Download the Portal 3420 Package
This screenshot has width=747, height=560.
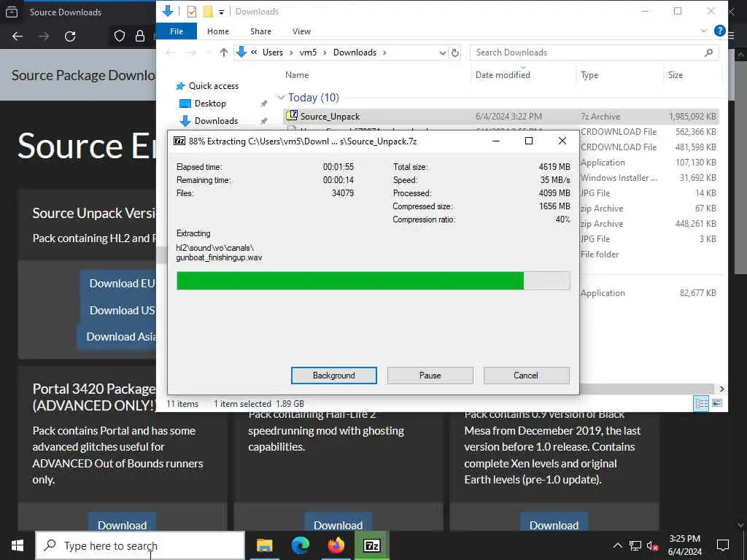click(x=122, y=523)
